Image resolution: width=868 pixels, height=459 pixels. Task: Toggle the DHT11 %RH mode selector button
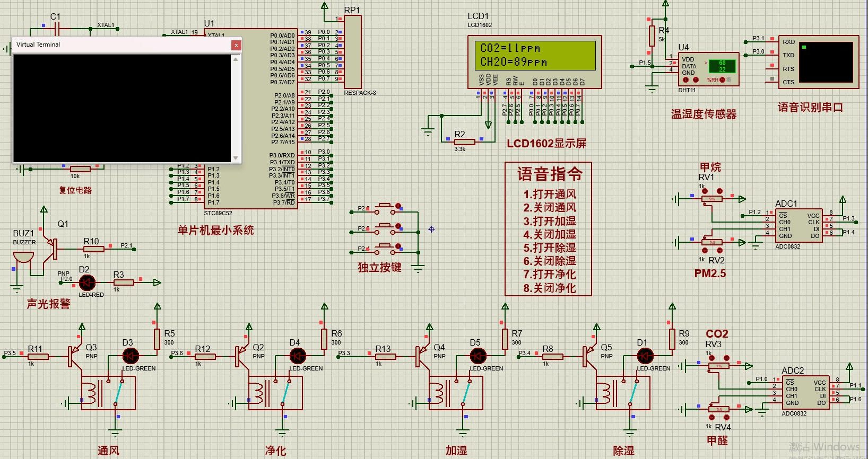[x=722, y=80]
